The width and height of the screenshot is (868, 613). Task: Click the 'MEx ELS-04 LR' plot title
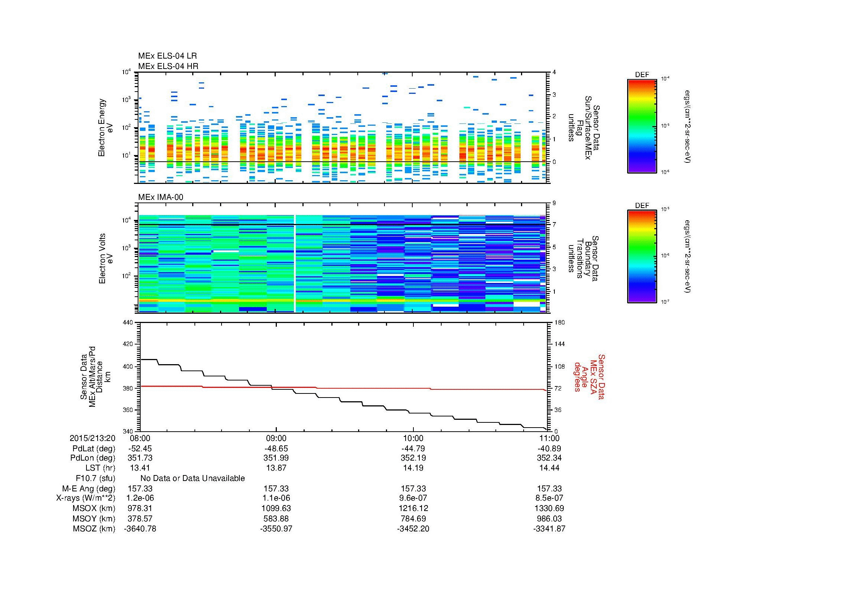coord(167,56)
